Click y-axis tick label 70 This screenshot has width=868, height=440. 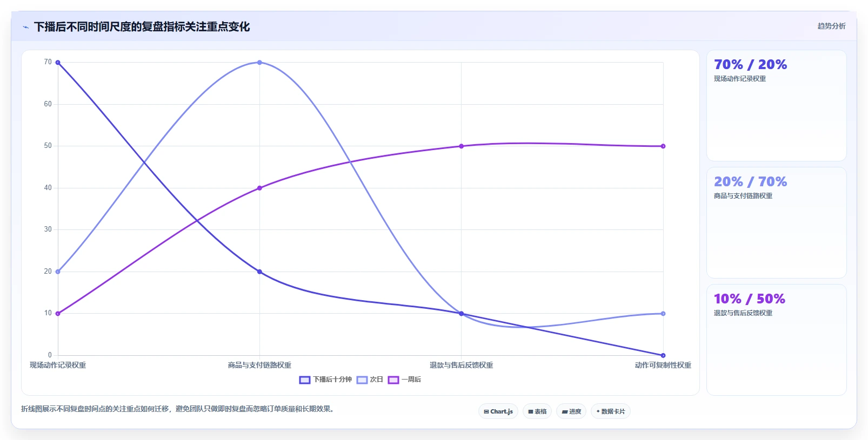click(48, 62)
